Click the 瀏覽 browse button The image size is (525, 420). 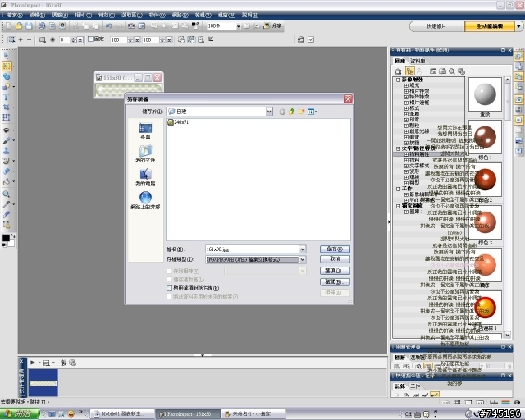(335, 281)
